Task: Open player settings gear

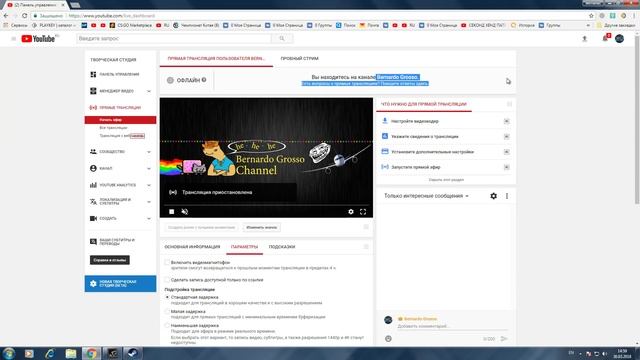Action: (351, 211)
